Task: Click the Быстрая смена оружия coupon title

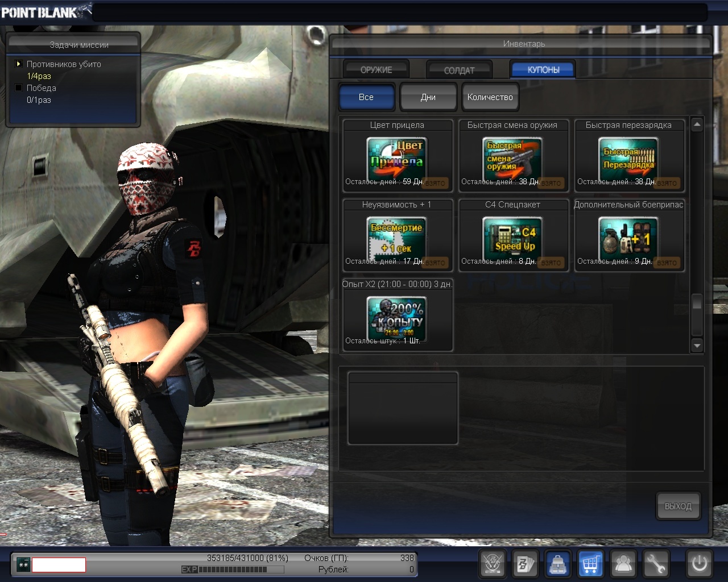Action: (x=512, y=125)
